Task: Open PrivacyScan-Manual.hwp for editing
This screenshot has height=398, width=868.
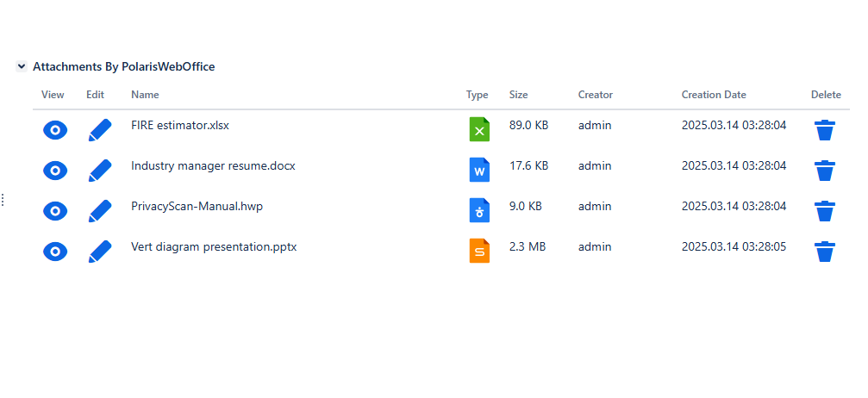Action: click(100, 211)
